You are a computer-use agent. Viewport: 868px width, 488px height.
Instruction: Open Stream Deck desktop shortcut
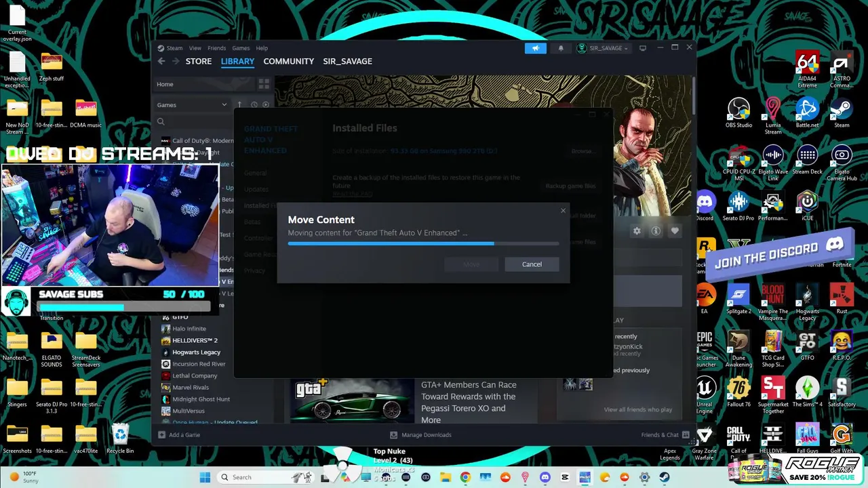[807, 159]
